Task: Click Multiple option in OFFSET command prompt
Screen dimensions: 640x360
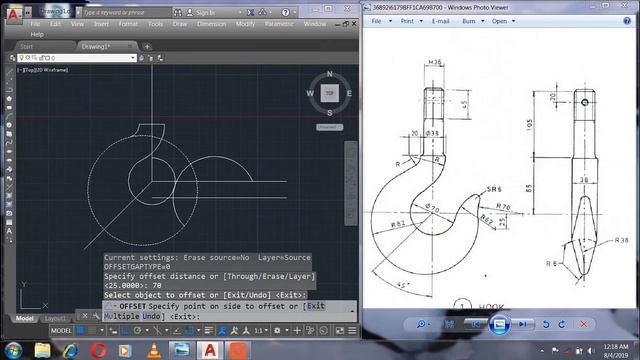Action: 122,316
